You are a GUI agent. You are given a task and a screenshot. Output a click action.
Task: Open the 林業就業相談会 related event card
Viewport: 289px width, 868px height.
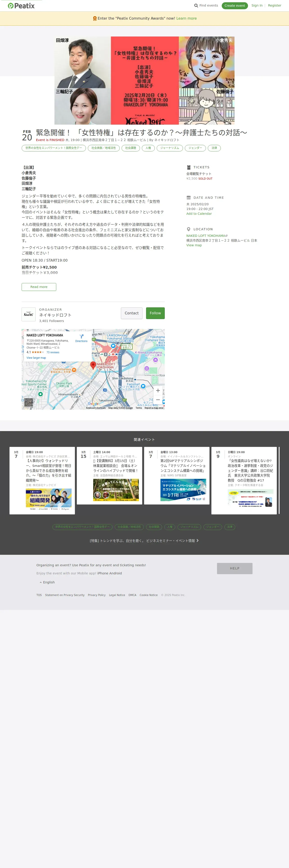[x=109, y=475]
